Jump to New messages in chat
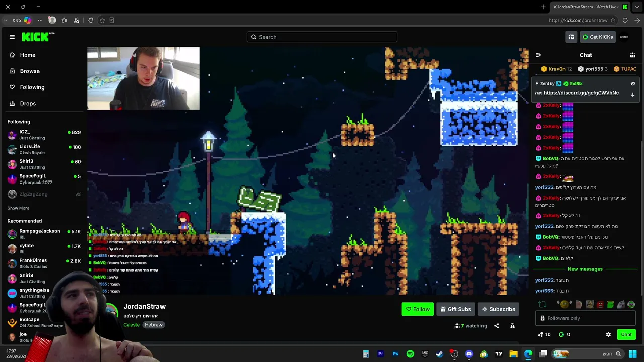Screen dimensions: 644x362 coord(585,269)
